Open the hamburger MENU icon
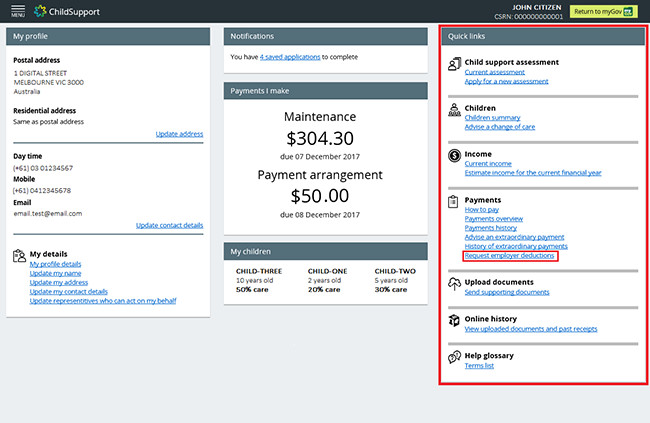Image resolution: width=650 pixels, height=423 pixels. coord(17,12)
